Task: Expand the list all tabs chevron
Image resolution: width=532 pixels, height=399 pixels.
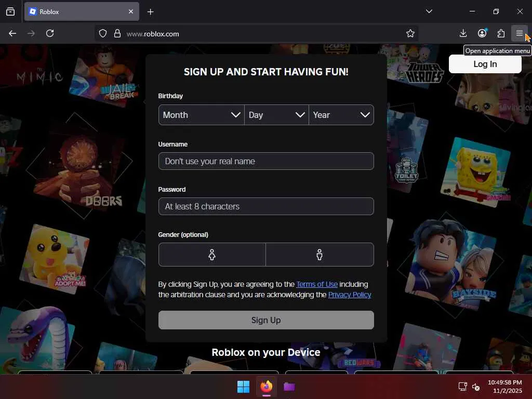Action: click(429, 11)
